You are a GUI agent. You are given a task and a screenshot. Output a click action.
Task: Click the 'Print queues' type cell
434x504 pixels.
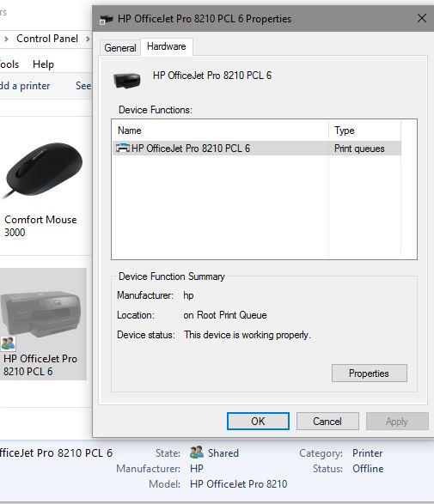click(x=359, y=149)
